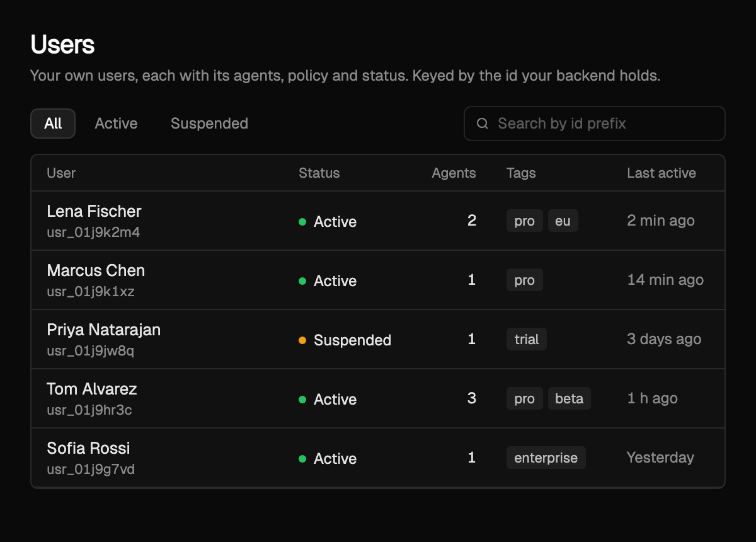756x542 pixels.
Task: Click the Yesterday timestamp
Action: (x=660, y=458)
